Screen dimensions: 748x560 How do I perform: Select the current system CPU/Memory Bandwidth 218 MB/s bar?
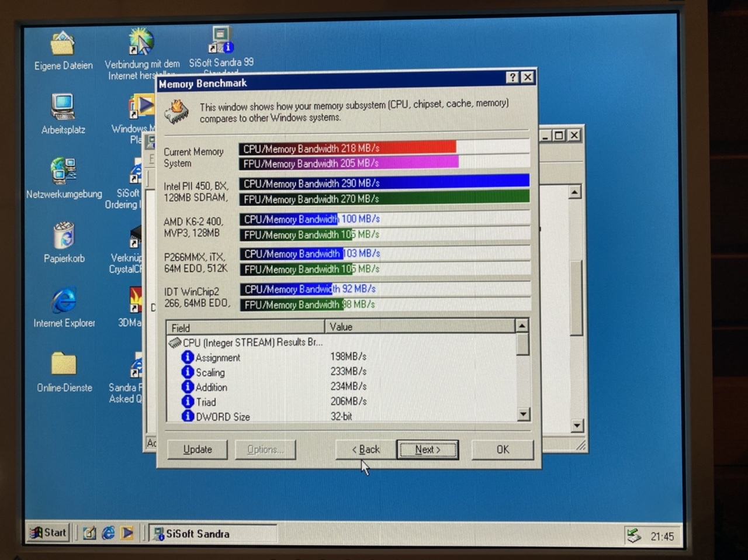click(x=385, y=148)
